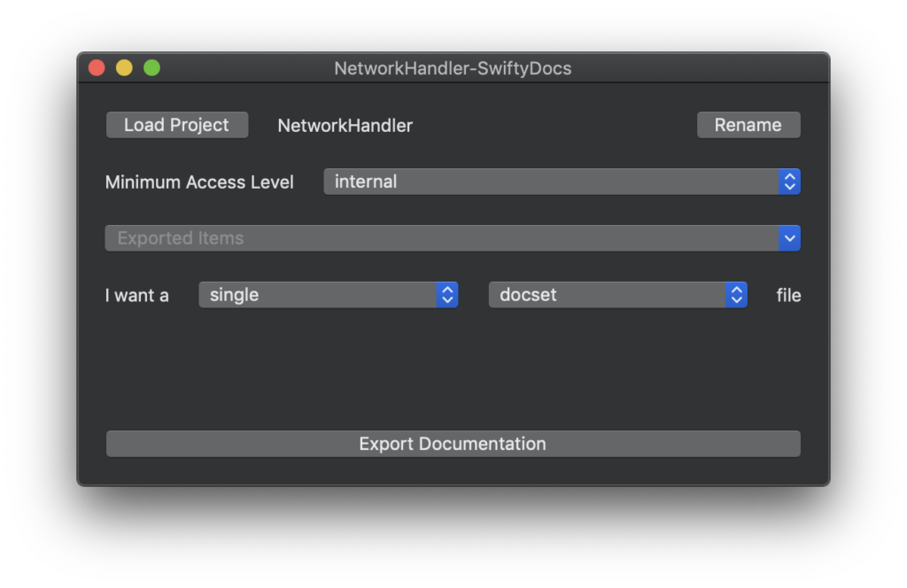
Task: Open the 'docset' format dropdown
Action: pyautogui.click(x=617, y=295)
